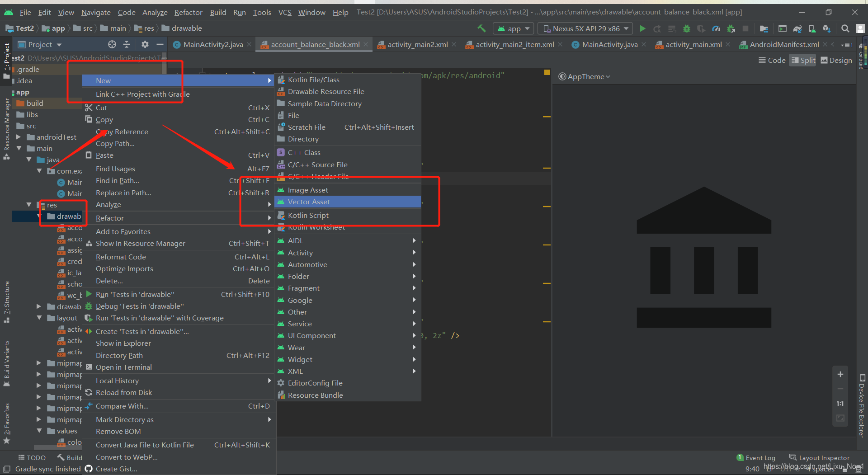
Task: Run the app with the green play icon
Action: (x=642, y=28)
